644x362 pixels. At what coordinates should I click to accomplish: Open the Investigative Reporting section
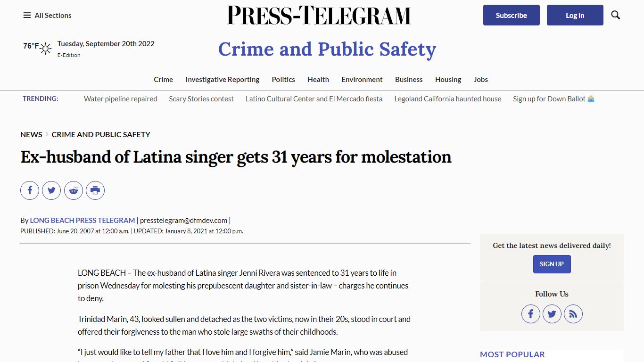coord(223,79)
